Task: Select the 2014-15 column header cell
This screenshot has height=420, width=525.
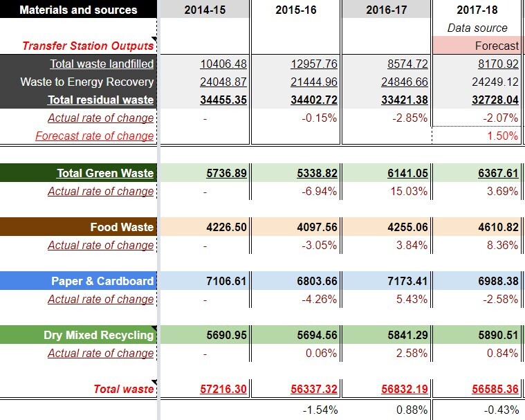Action: [x=204, y=10]
